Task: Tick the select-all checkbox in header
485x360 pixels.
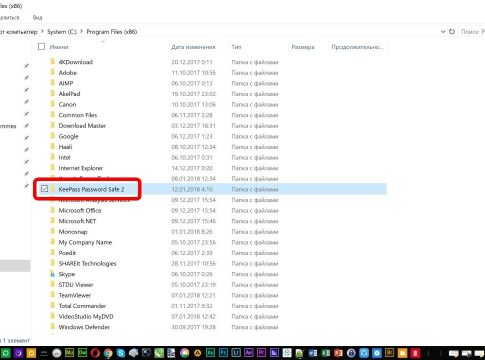Action: [41, 47]
